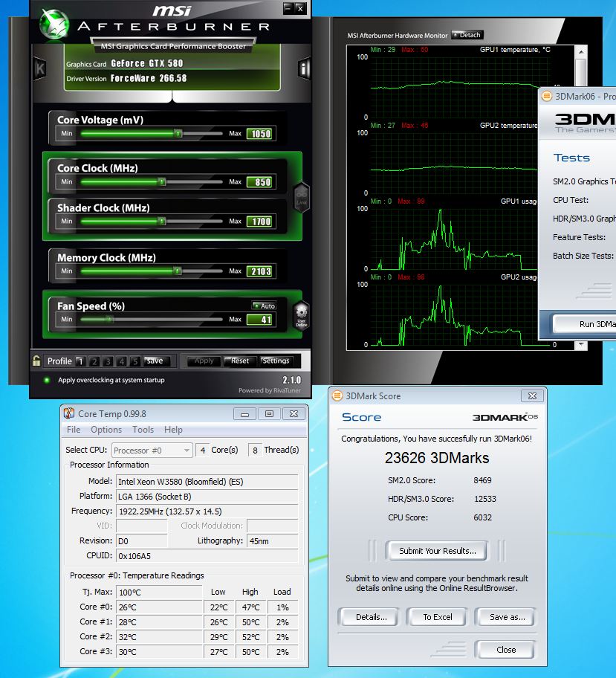Screen dimensions: 616x678
Task: Click the Fan Speed slider handle
Action: (110, 320)
